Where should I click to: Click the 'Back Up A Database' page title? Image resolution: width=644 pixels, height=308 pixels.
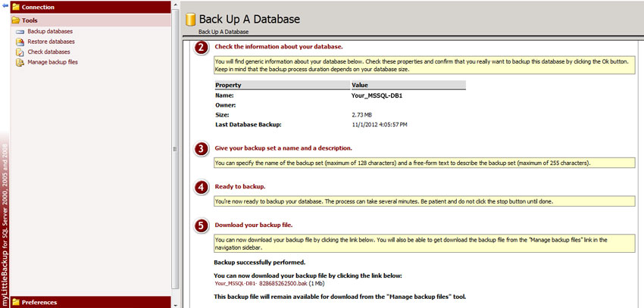[249, 19]
